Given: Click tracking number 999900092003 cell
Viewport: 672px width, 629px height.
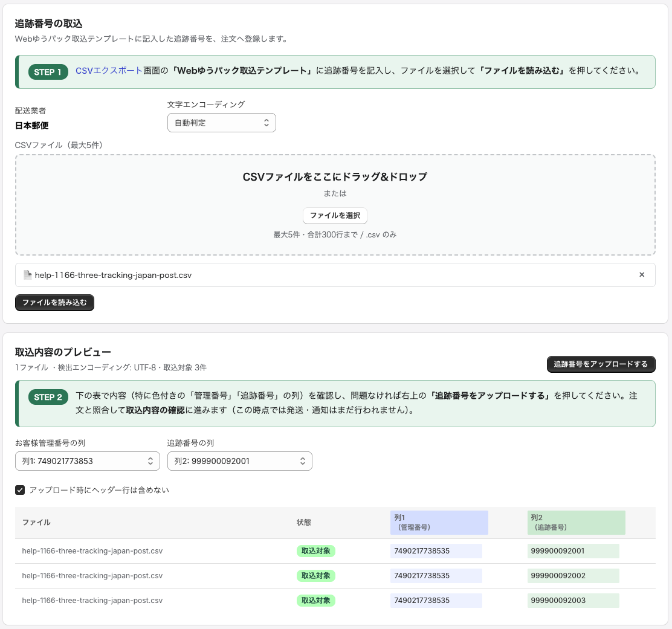Looking at the screenshot, I should pos(573,601).
